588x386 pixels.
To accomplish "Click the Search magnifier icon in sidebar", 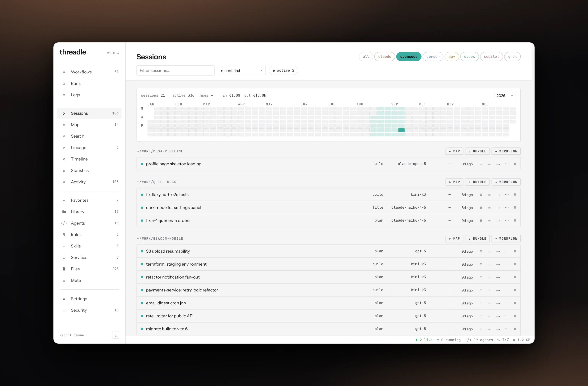I will coord(64,136).
